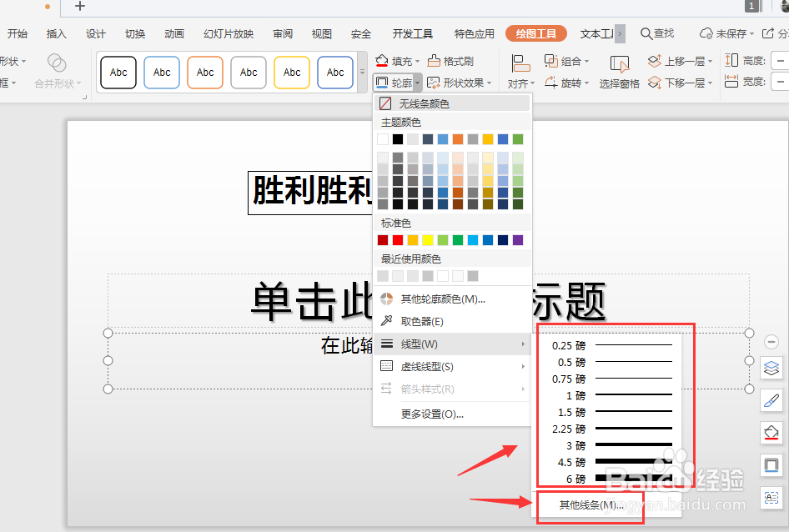Select the 胜利胜利 text box
789x532 pixels.
point(310,193)
